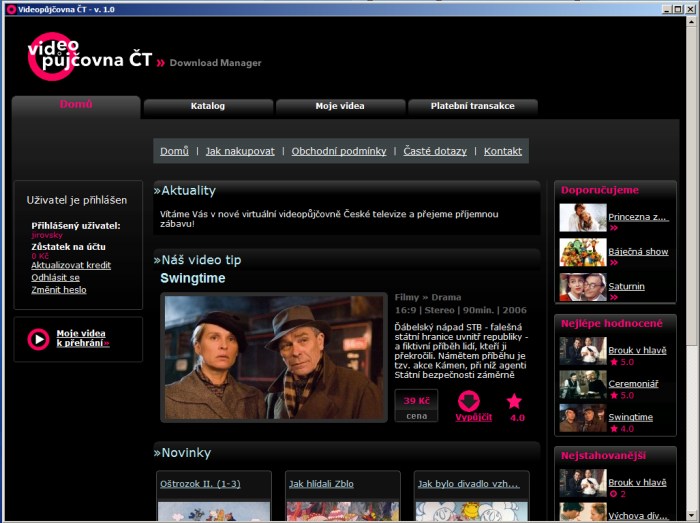This screenshot has width=700, height=523.
Task: Open the Platební transakce tab
Action: click(x=473, y=107)
